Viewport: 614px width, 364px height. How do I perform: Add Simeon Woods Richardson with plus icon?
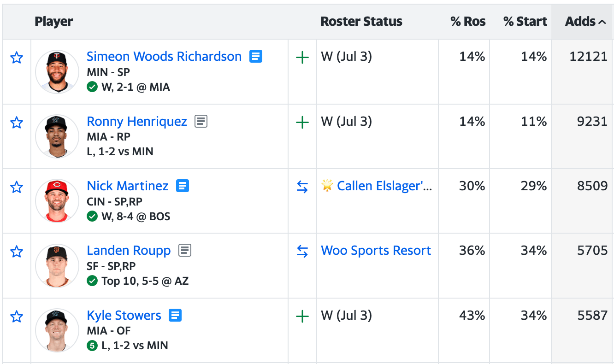point(302,58)
